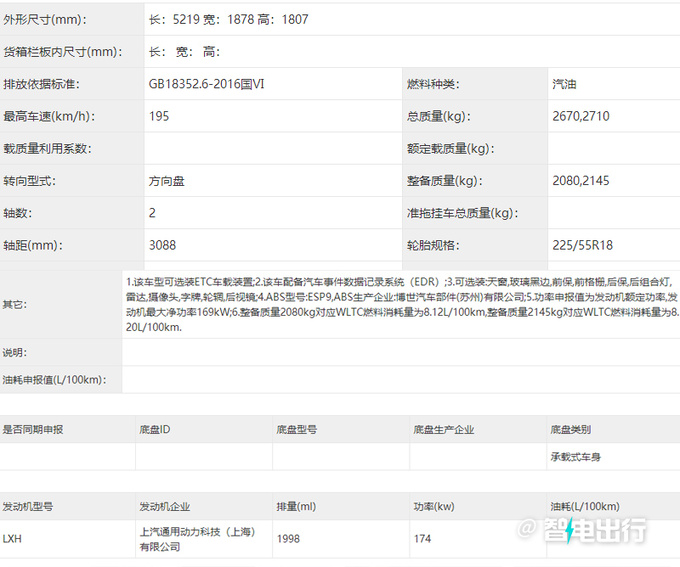This screenshot has width=680, height=567.
Task: Click the 准拖挂车总质量(kg) label
Action: 462,213
